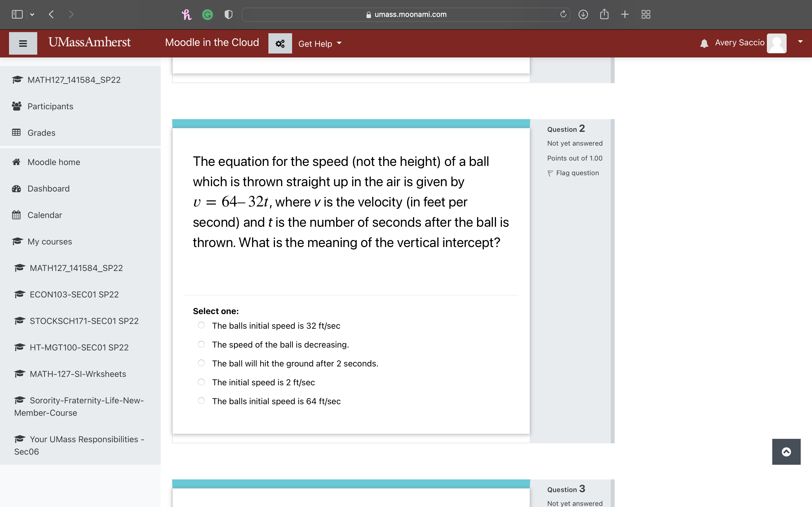
Task: Click the shield privacy icon in the toolbar
Action: click(228, 14)
